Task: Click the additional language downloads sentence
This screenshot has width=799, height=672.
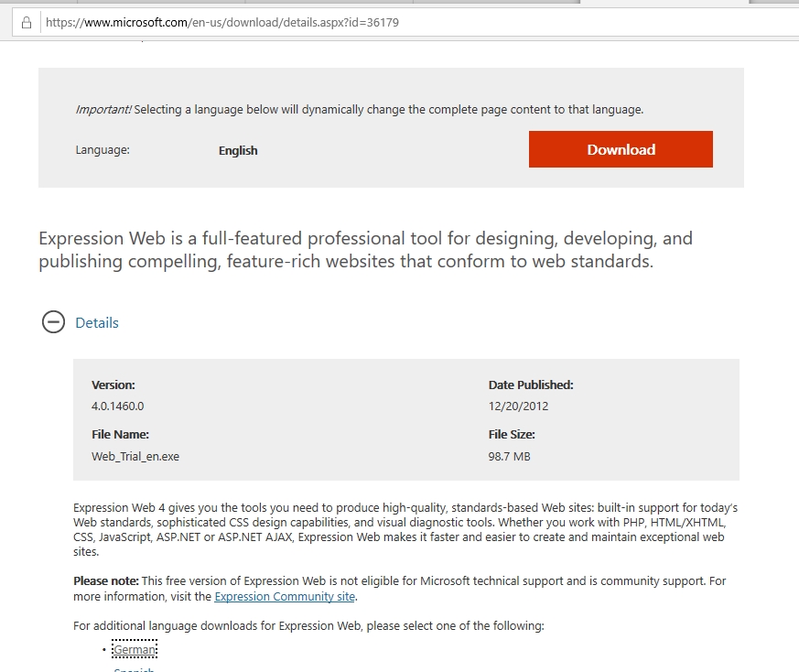Action: [x=308, y=625]
